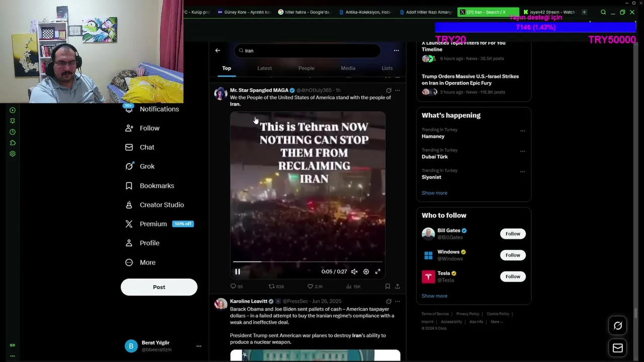Expand the Tehran video to fullscreen
Viewport: 644px width, 362px height.
tap(377, 271)
